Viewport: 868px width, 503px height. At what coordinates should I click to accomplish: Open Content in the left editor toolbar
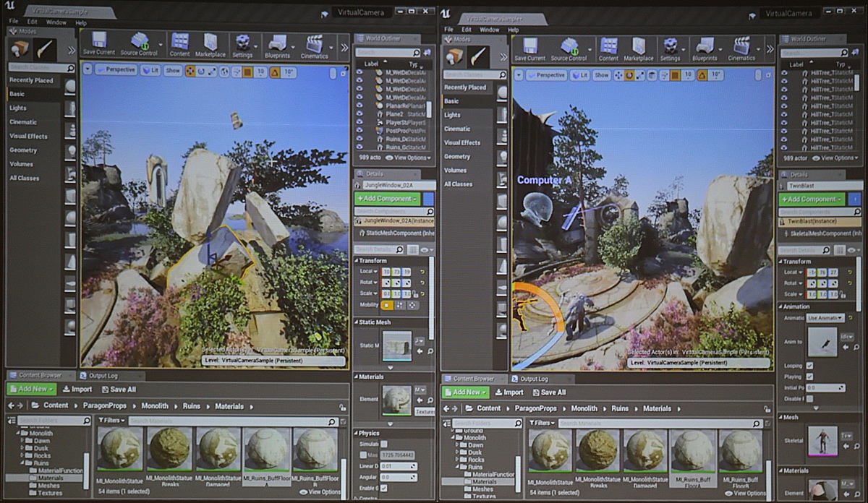coord(179,44)
